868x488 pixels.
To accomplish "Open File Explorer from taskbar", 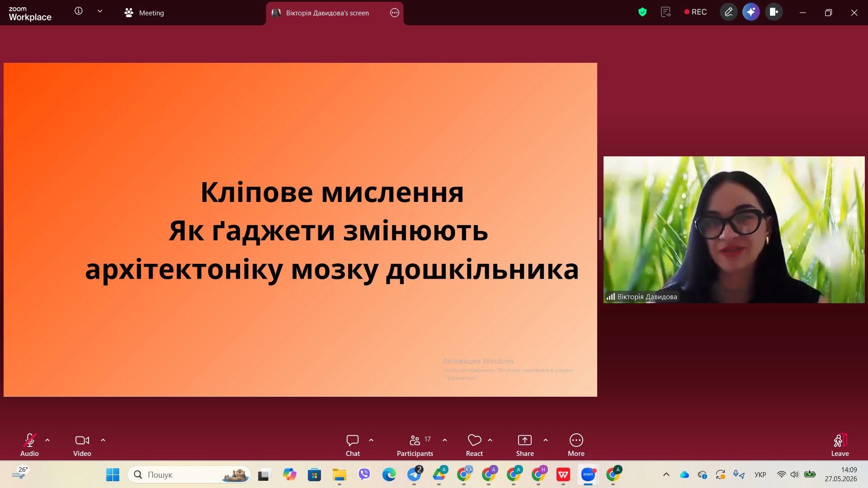I will point(339,475).
